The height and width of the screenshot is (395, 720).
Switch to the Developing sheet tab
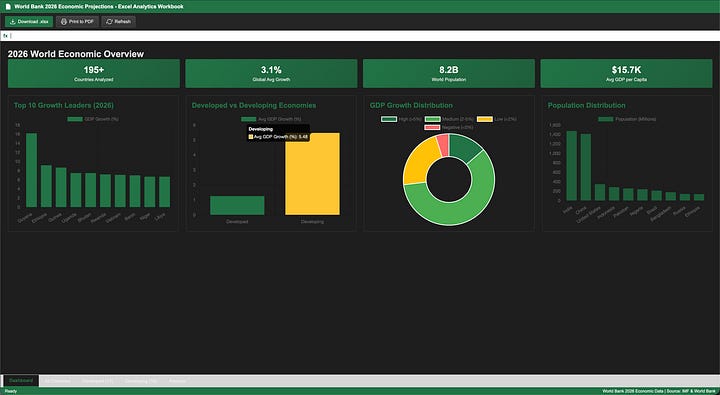click(141, 381)
